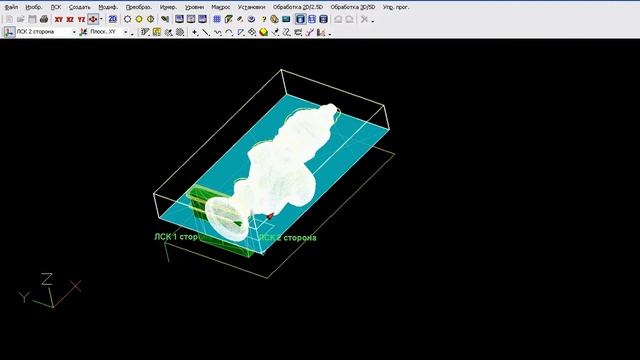The width and height of the screenshot is (640, 360).
Task: Toggle the 2D mode button
Action: pyautogui.click(x=113, y=19)
